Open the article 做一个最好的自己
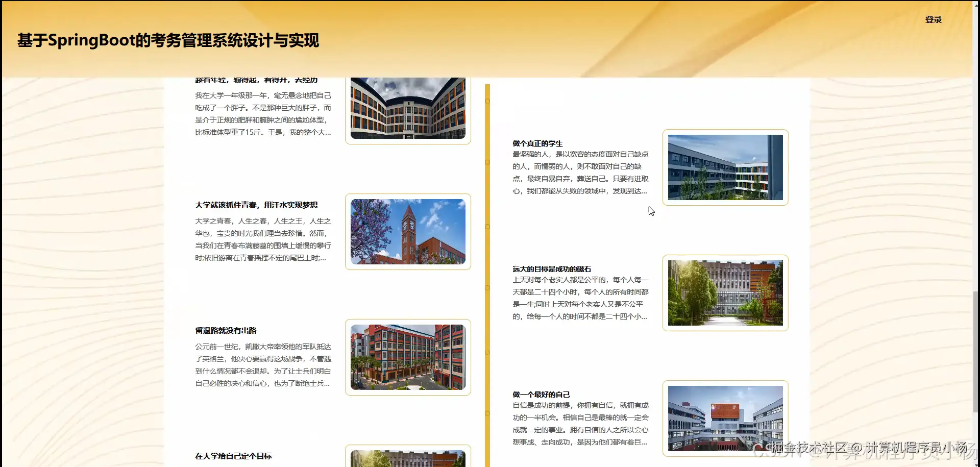This screenshot has width=980, height=467. [x=542, y=394]
